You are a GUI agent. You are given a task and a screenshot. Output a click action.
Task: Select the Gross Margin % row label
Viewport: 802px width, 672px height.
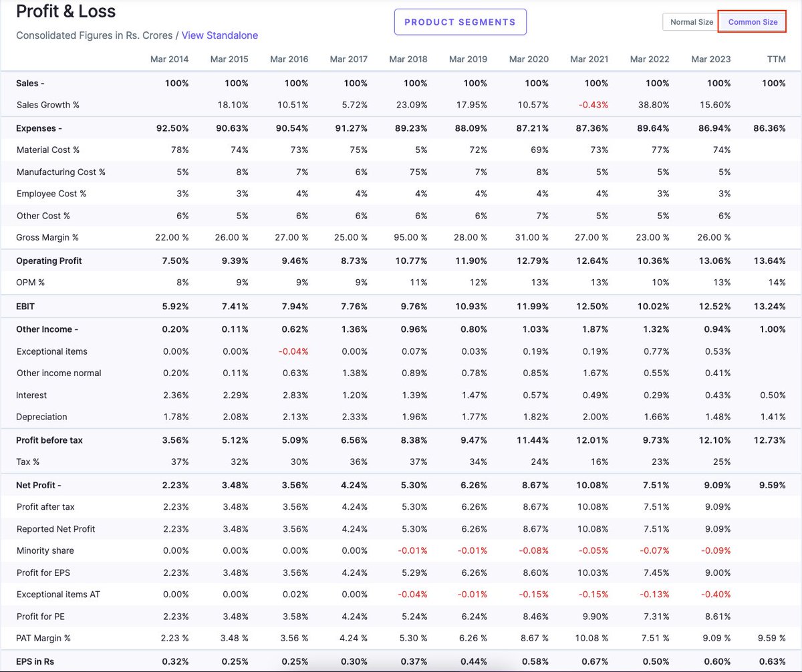click(47, 238)
